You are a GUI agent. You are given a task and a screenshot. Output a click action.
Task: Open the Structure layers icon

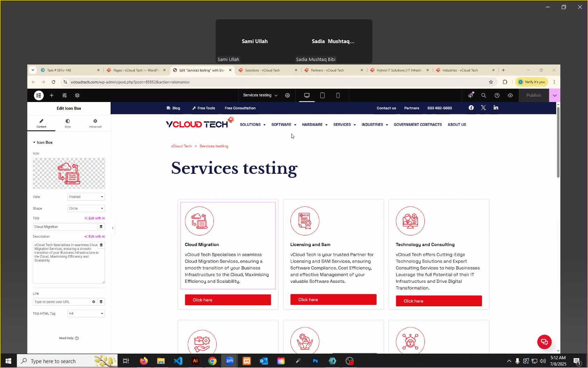(77, 95)
